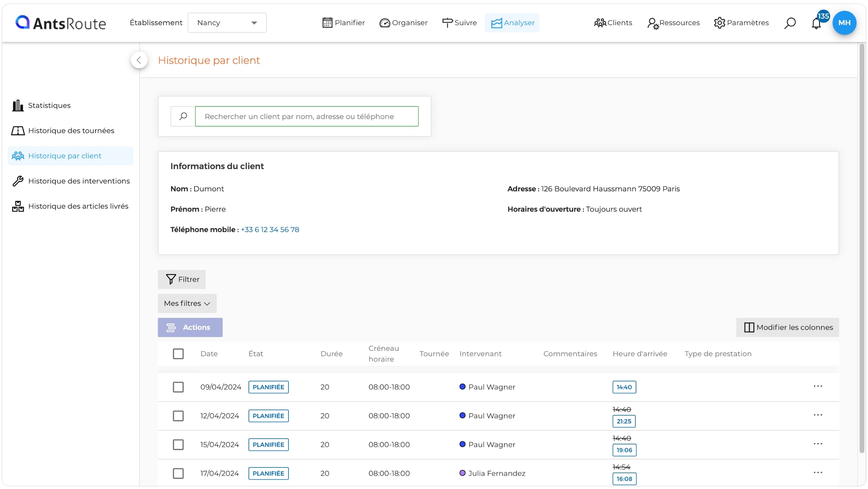868x489 pixels.
Task: Click the 19:06 arrival time badge
Action: [624, 450]
